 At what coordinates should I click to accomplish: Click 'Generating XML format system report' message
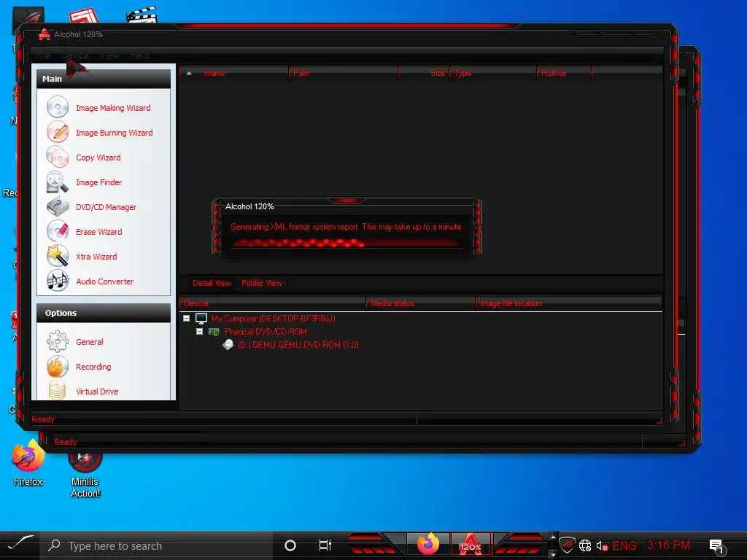[346, 227]
